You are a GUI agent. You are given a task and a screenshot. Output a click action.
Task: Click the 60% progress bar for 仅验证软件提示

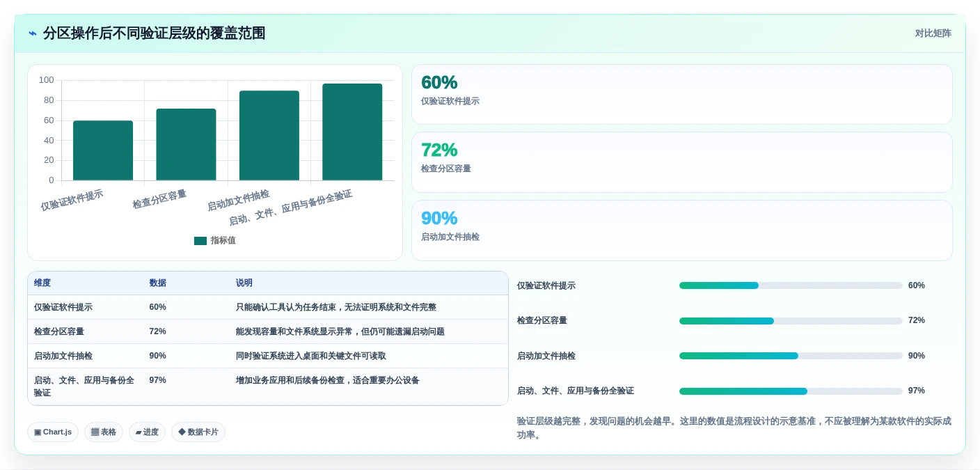click(791, 285)
